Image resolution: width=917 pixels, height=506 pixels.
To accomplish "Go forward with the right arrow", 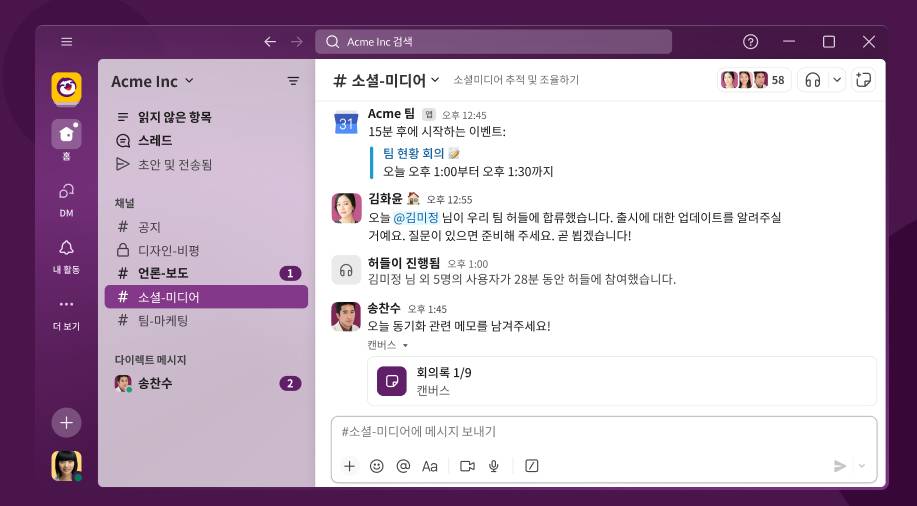I will tap(297, 42).
